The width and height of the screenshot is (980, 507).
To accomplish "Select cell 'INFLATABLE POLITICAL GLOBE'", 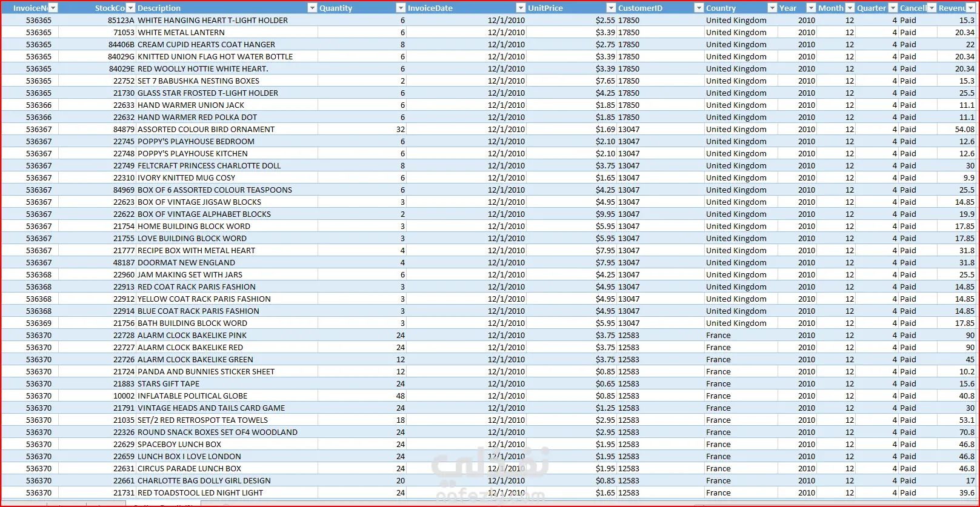I will (227, 396).
